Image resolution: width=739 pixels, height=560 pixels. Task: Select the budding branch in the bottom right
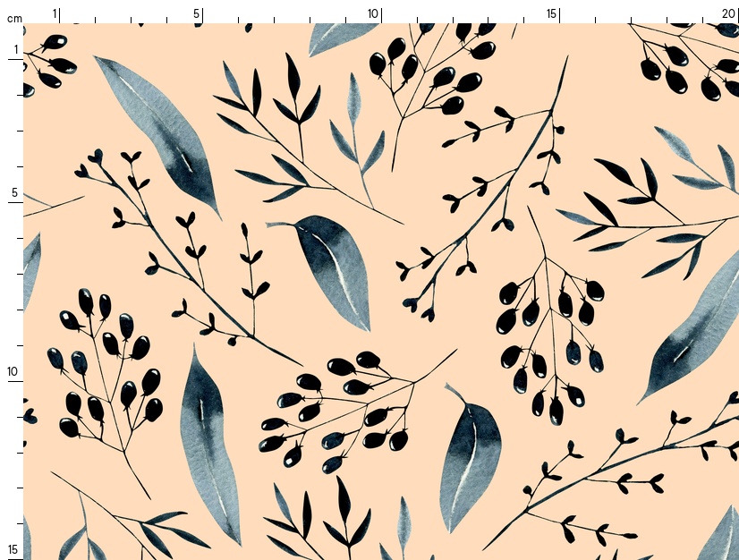(617, 474)
